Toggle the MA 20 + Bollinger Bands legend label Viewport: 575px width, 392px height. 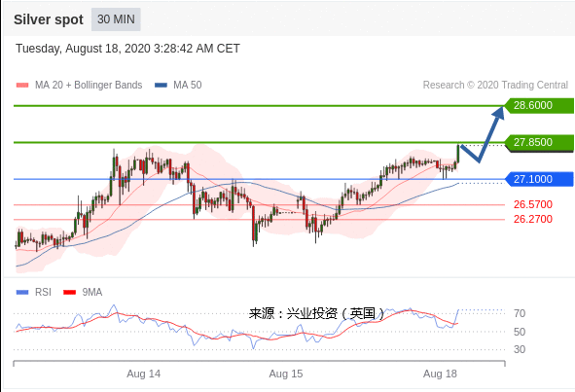[89, 85]
